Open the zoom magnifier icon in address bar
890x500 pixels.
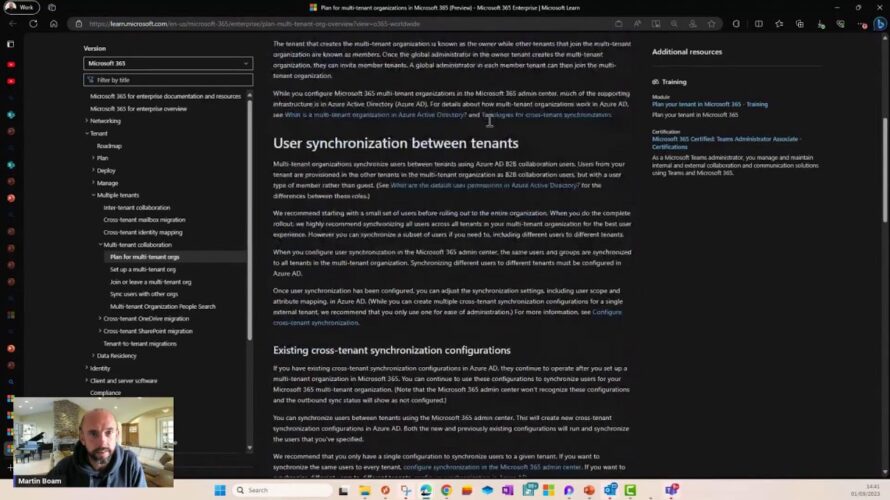(674, 24)
